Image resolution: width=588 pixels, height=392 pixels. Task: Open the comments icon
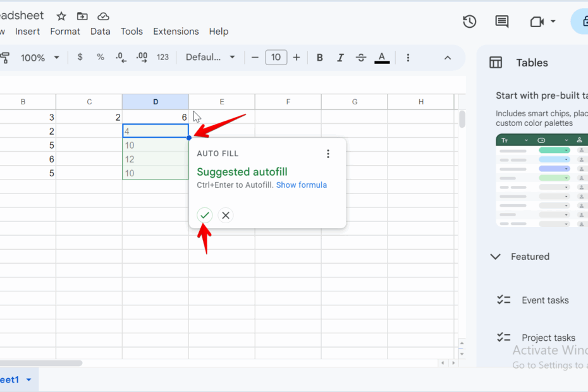tap(502, 21)
